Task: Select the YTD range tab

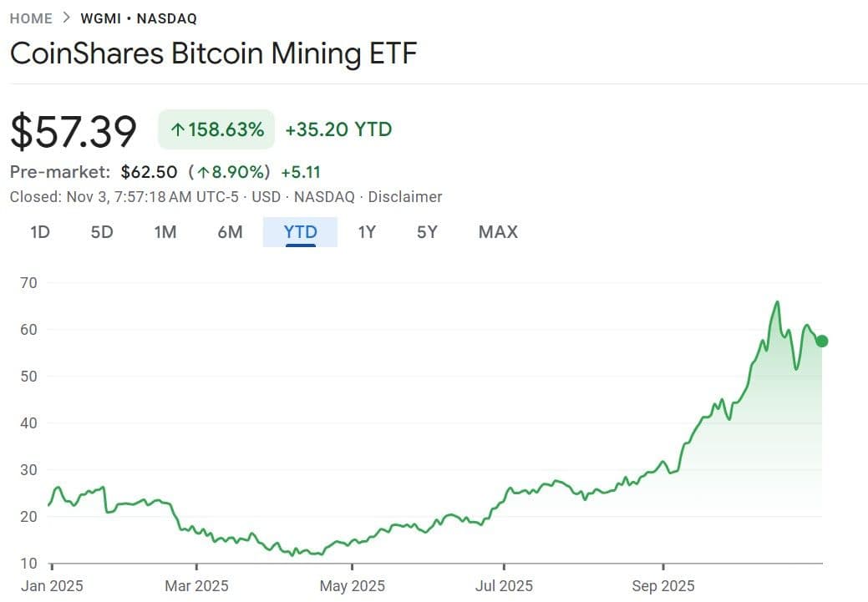Action: tap(300, 232)
